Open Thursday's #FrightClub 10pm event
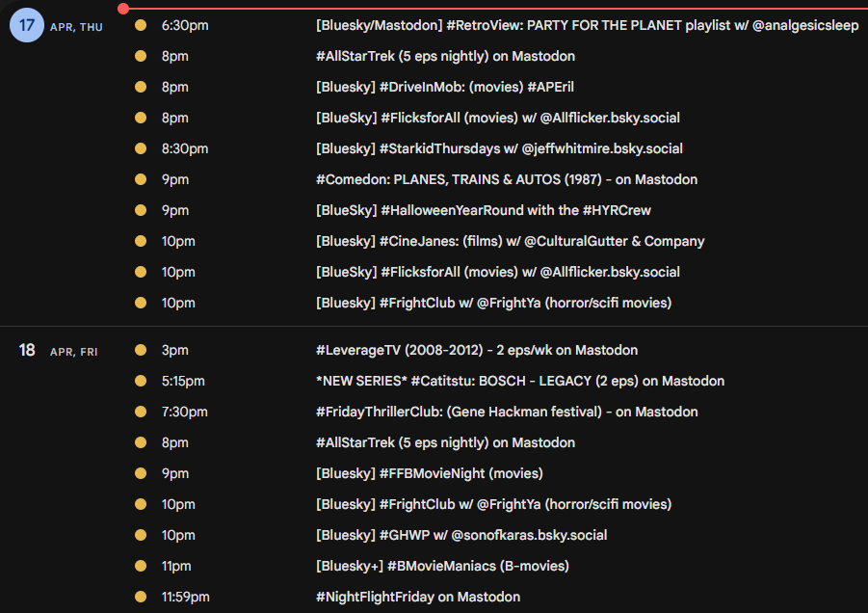 pyautogui.click(x=493, y=303)
